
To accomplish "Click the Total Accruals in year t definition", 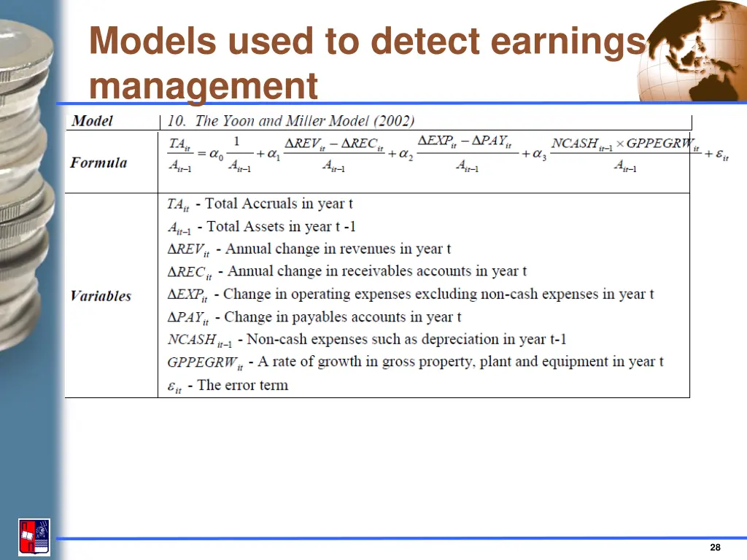I will (260, 204).
